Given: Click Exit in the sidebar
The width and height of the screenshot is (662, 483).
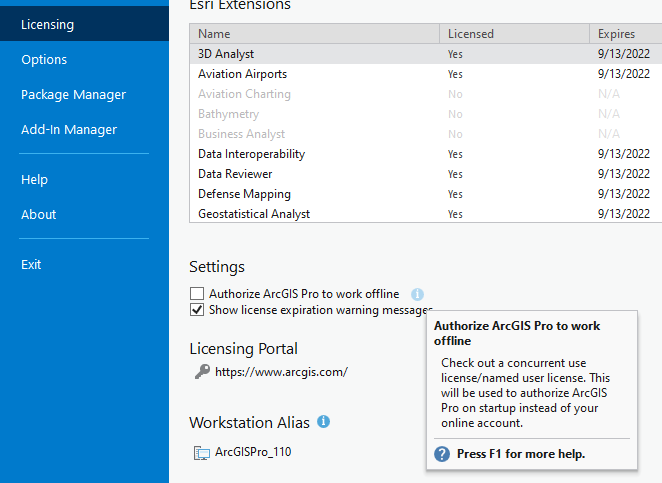Looking at the screenshot, I should 31,265.
